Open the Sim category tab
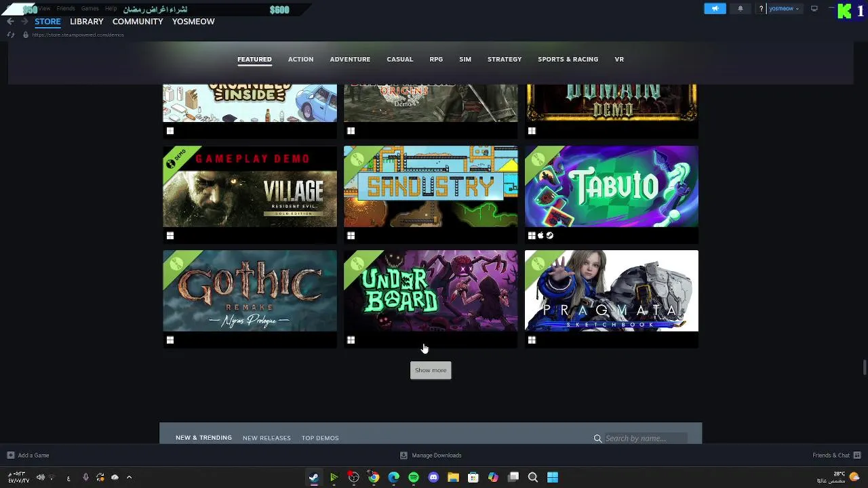The width and height of the screenshot is (868, 488). click(465, 59)
